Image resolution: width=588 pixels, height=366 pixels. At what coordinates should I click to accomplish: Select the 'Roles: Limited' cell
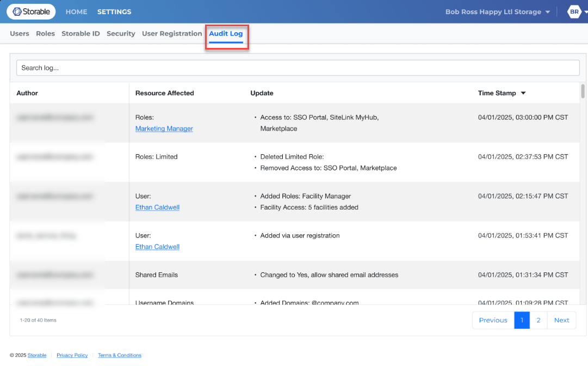(x=156, y=156)
